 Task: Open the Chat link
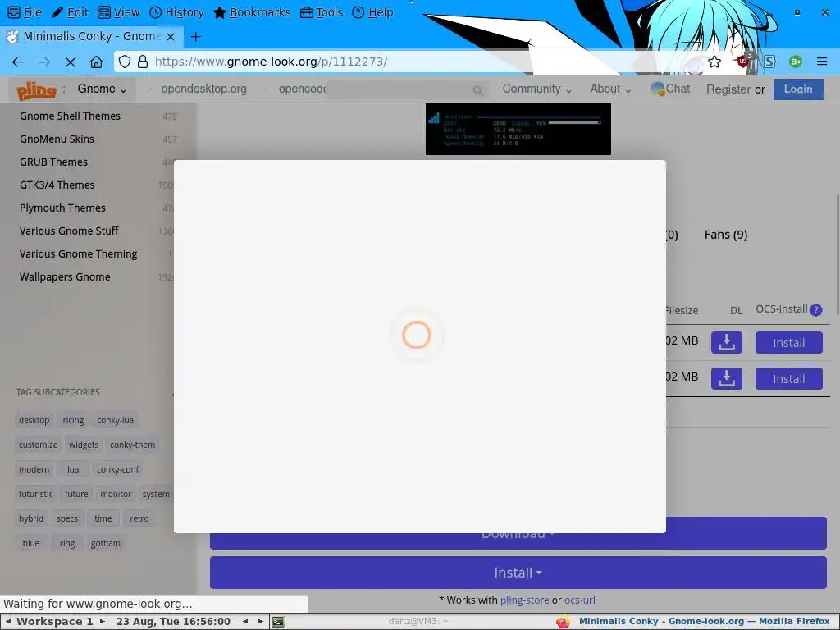pos(671,89)
